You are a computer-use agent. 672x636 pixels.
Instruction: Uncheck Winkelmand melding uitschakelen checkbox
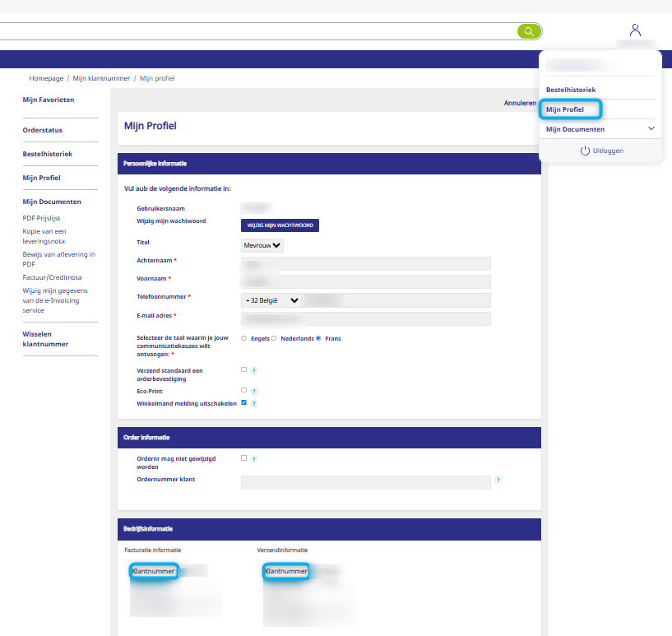tap(243, 403)
